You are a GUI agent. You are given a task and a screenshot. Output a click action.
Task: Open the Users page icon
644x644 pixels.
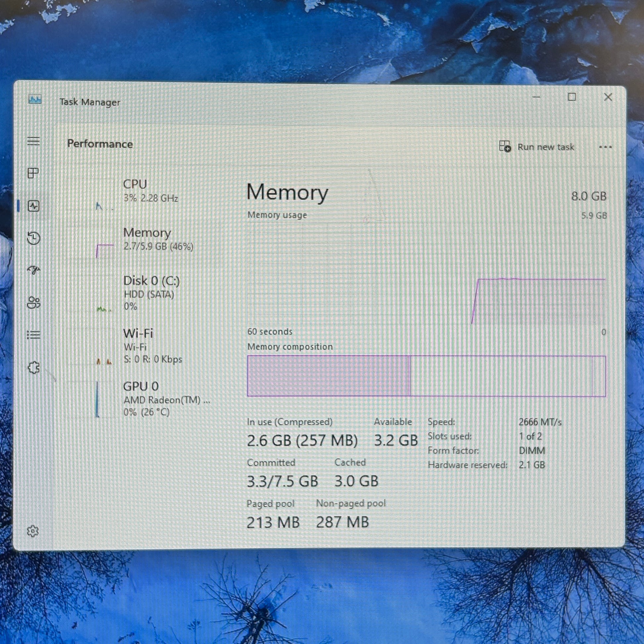point(33,302)
